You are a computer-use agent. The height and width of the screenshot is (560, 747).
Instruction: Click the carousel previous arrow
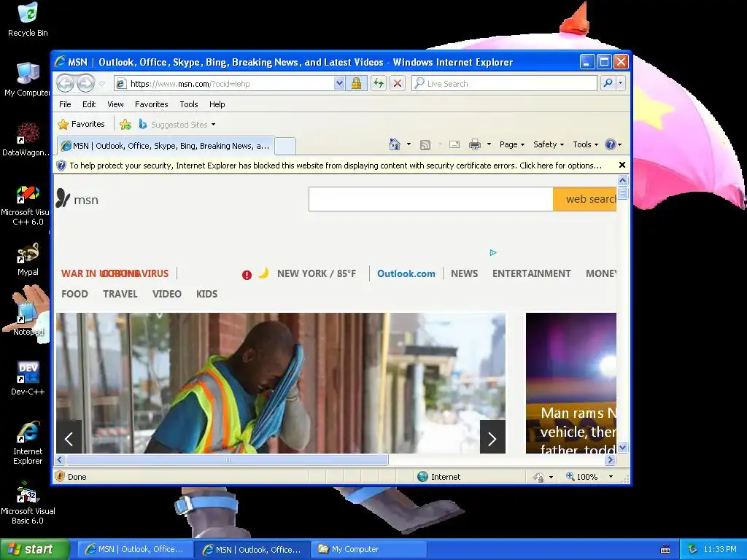pyautogui.click(x=69, y=437)
